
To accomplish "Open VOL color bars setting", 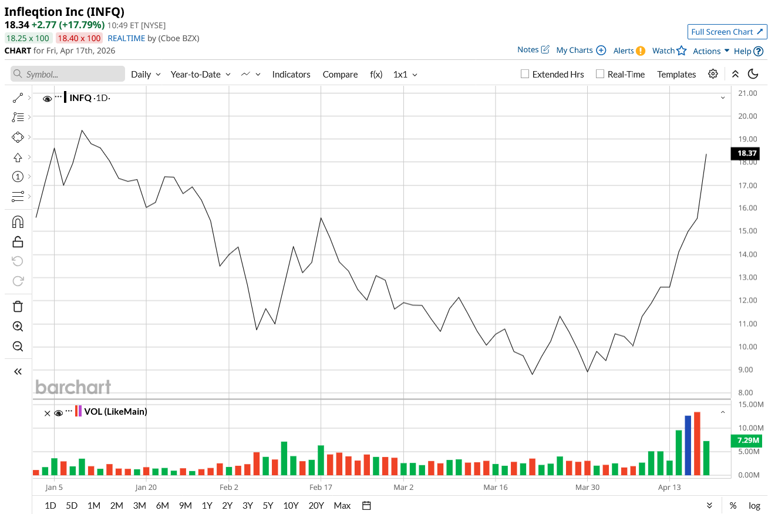I will pyautogui.click(x=78, y=411).
